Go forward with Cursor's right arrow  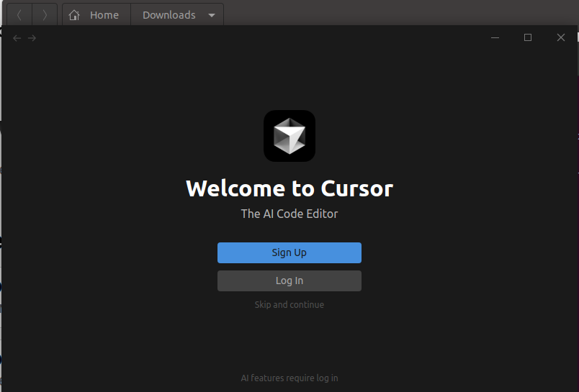point(32,38)
